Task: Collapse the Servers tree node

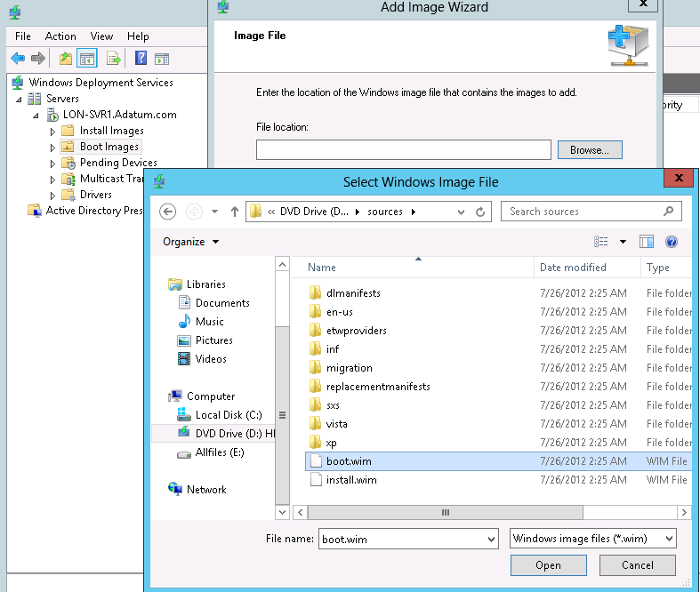Action: tap(19, 100)
